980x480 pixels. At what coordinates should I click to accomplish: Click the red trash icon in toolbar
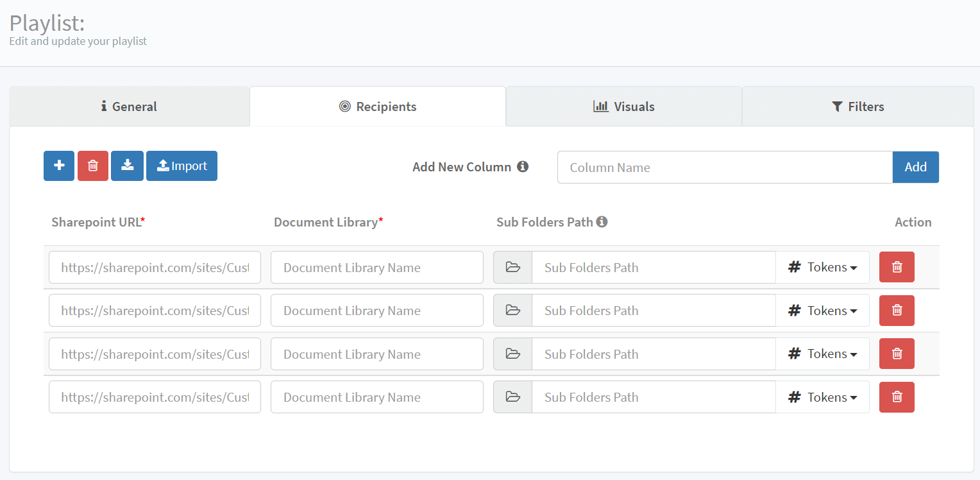92,166
